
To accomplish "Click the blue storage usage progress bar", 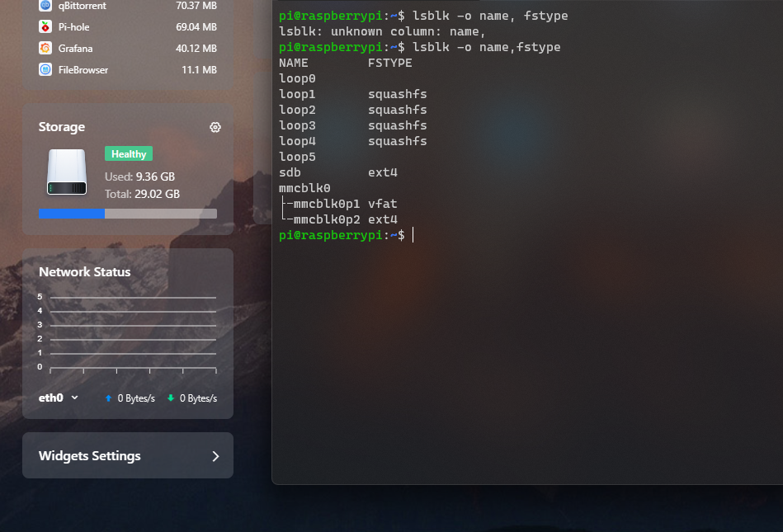I will click(x=72, y=213).
